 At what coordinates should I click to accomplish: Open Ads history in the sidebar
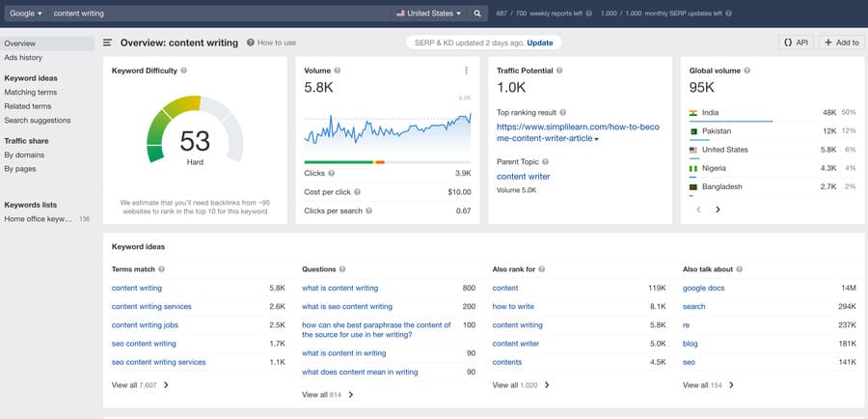click(x=23, y=58)
